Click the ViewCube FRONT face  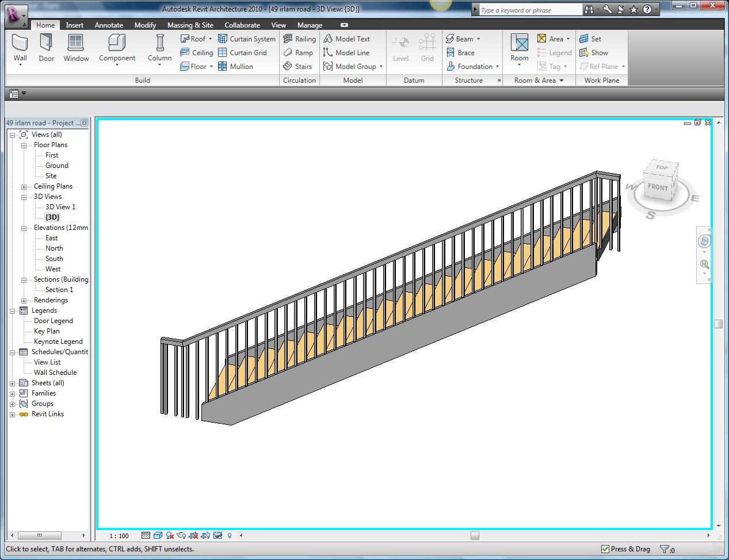tap(657, 187)
